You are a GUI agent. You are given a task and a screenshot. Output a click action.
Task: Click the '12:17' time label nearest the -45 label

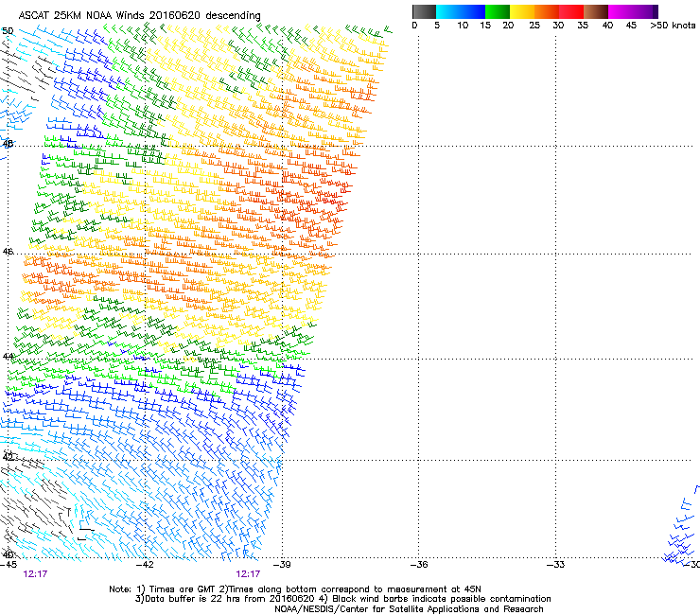tap(35, 574)
